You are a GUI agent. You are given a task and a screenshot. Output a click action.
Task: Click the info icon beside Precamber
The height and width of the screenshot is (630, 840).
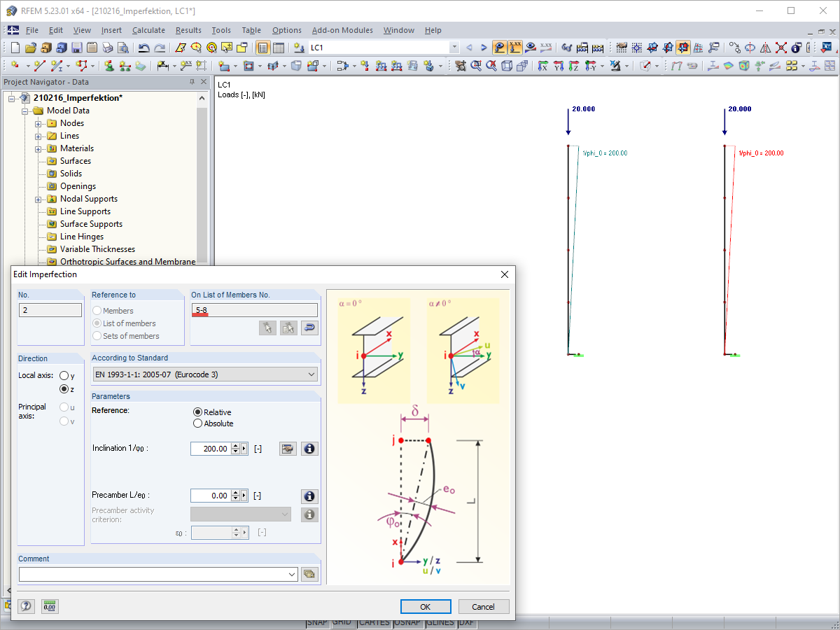[309, 496]
